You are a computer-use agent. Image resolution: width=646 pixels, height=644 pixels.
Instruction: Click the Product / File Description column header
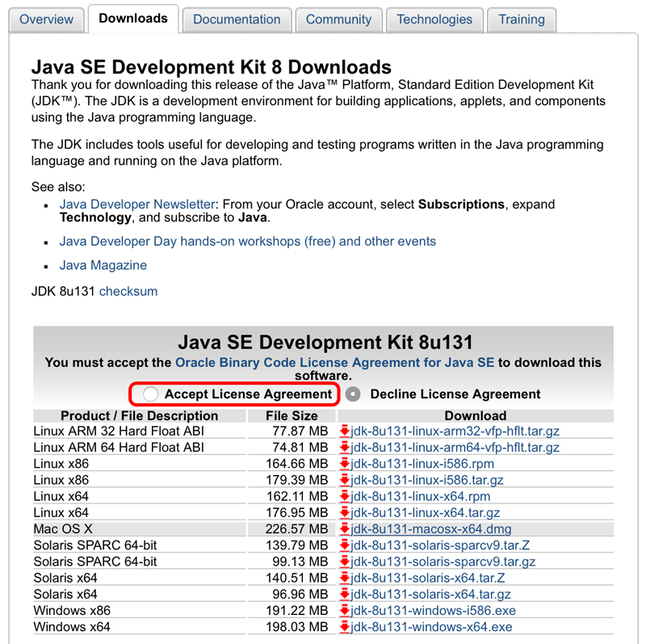coord(140,415)
